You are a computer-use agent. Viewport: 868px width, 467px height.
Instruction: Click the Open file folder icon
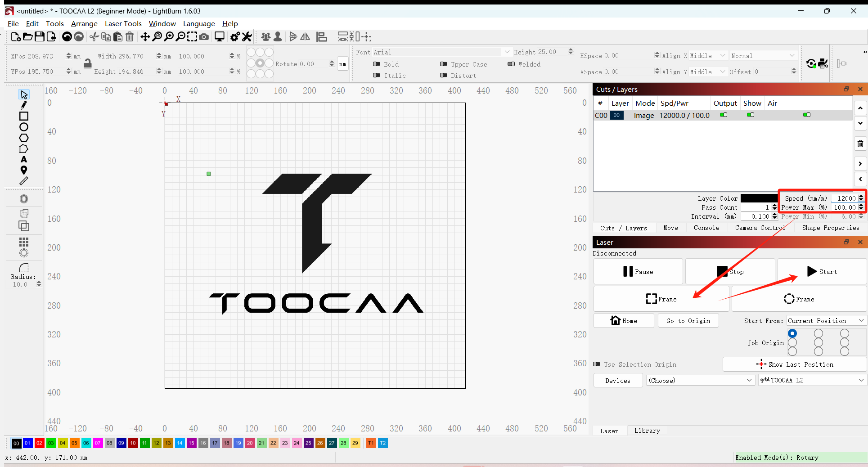tap(27, 37)
